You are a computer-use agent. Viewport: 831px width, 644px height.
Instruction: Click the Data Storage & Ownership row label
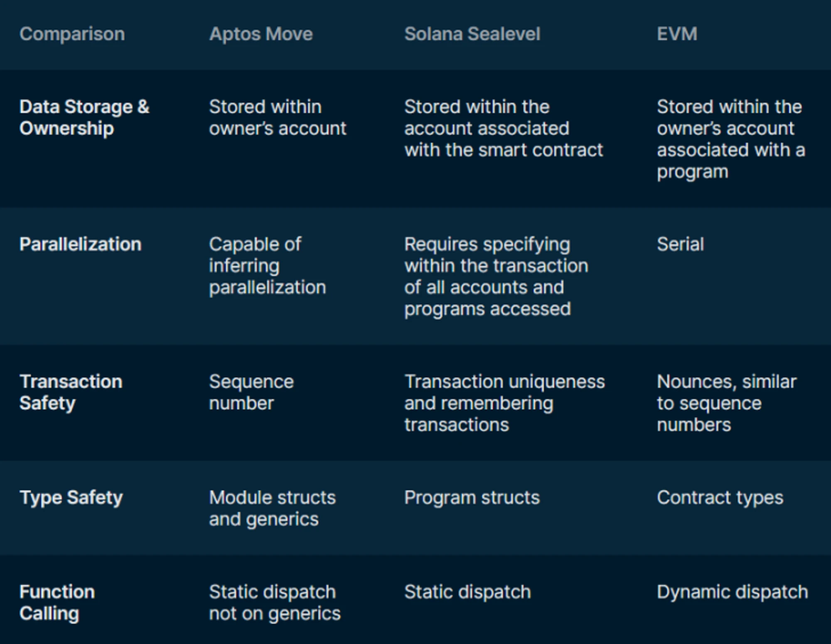(84, 118)
